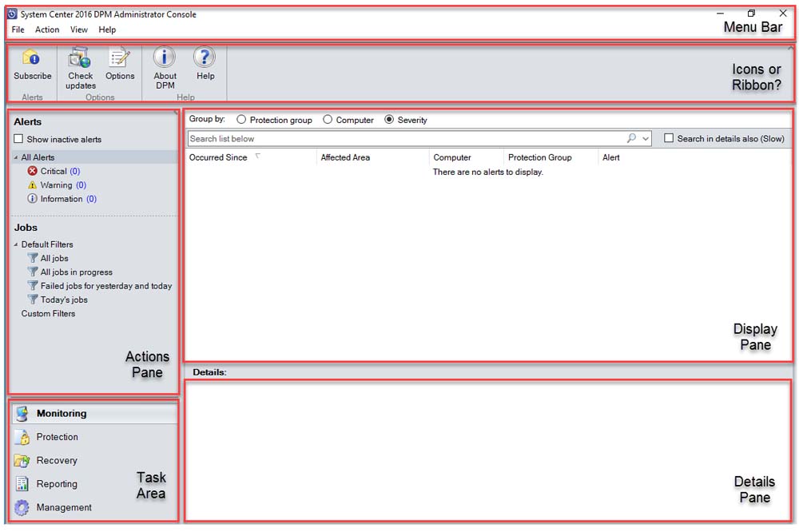Select the Today's jobs filter
This screenshot has height=532, width=799.
64,300
